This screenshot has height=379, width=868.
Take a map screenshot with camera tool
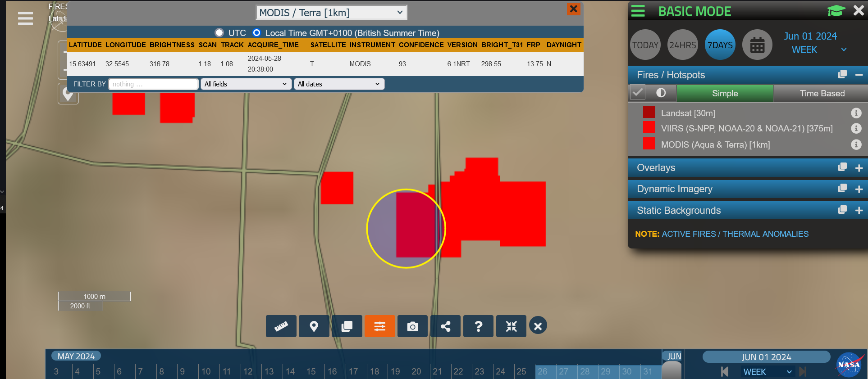(x=412, y=326)
